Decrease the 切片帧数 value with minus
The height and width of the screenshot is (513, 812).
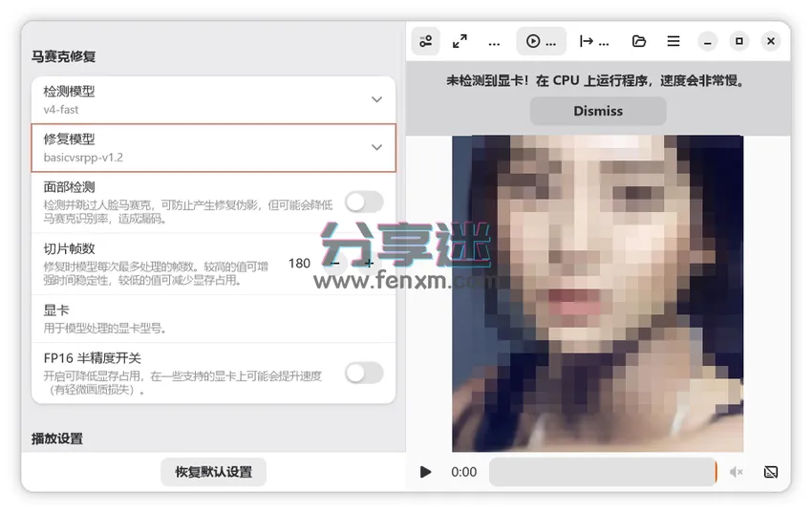point(335,264)
